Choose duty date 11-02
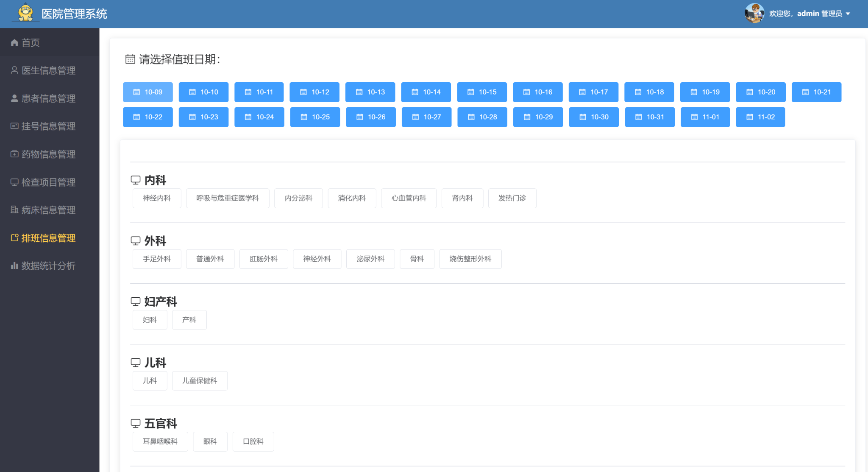868x472 pixels. 760,117
